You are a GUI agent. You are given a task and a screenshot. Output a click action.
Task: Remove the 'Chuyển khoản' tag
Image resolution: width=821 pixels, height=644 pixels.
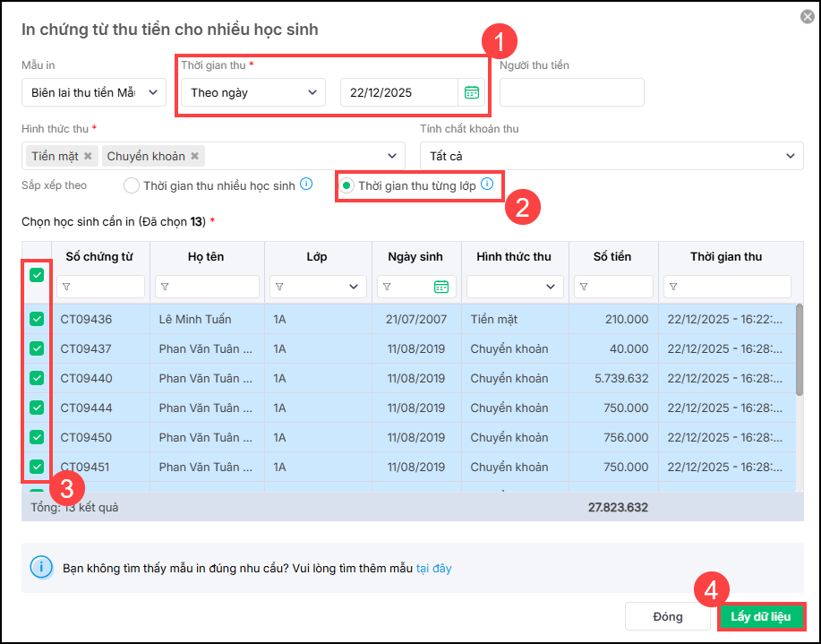[193, 156]
